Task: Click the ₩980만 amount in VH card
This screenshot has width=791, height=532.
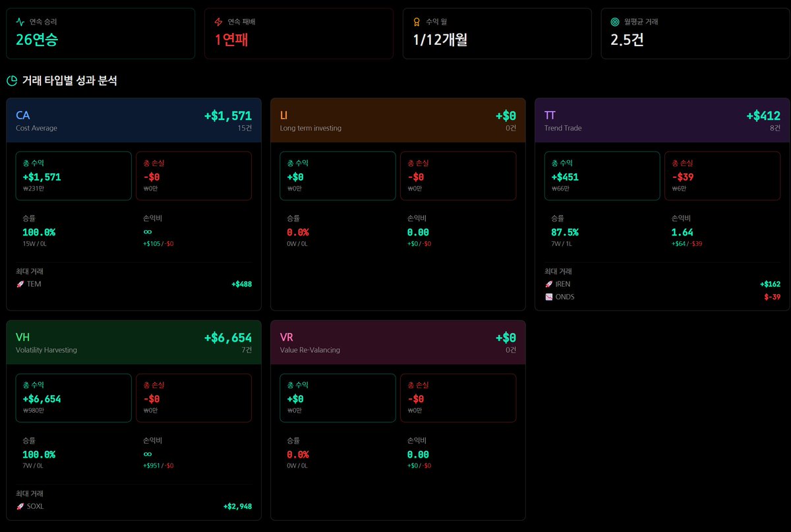Action: point(33,411)
